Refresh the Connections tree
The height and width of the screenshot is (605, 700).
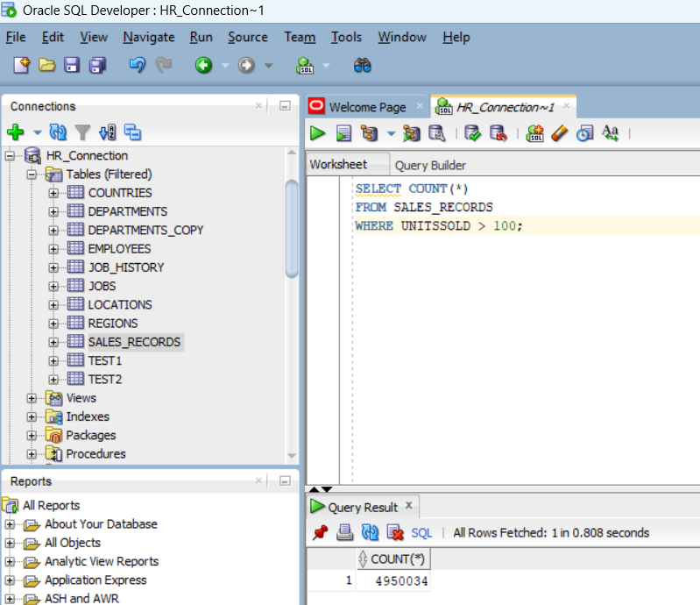(x=58, y=132)
